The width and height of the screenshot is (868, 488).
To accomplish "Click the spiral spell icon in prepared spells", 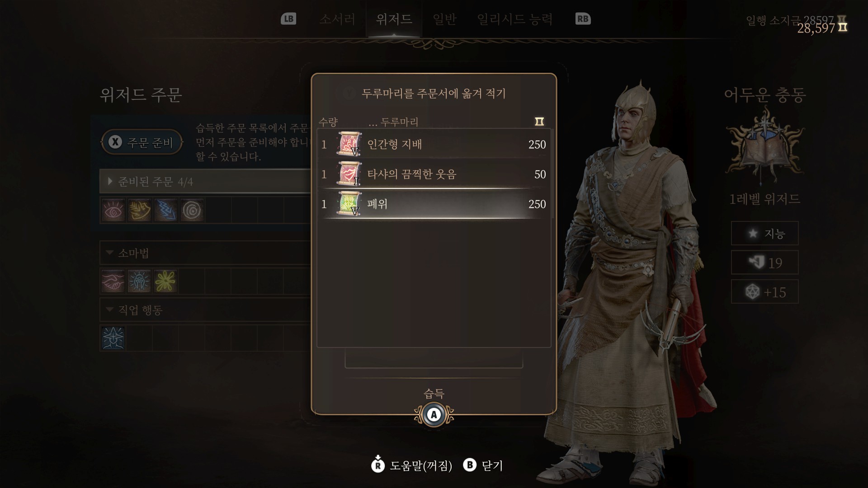I will [192, 210].
